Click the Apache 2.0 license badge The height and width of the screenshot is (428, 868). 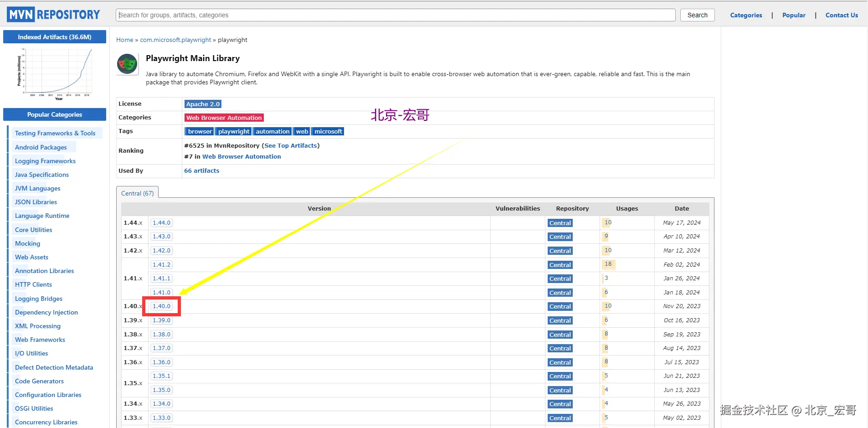pyautogui.click(x=203, y=104)
